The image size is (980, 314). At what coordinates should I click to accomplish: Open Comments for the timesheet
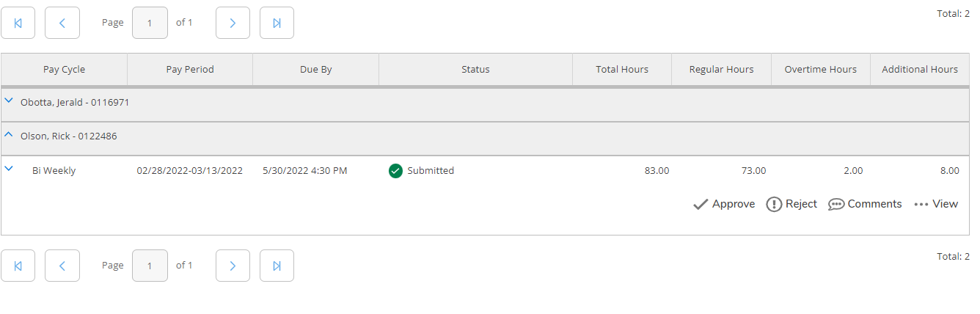(865, 204)
